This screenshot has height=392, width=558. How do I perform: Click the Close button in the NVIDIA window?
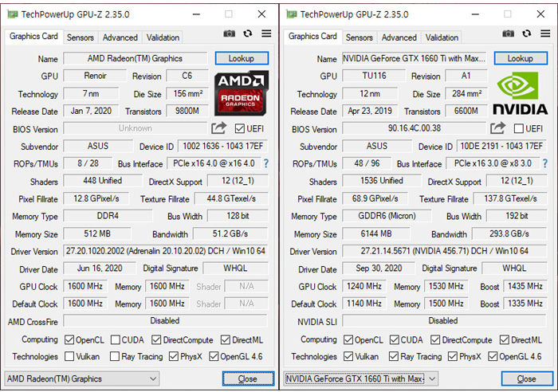[x=527, y=378]
